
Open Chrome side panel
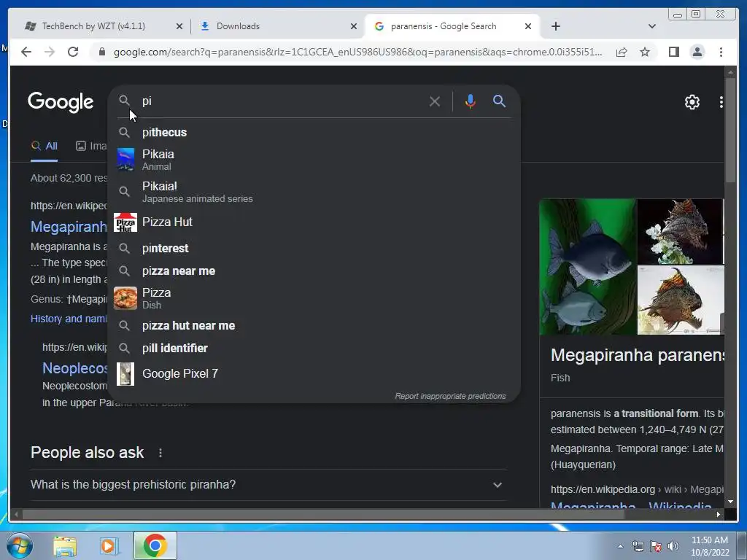click(673, 52)
